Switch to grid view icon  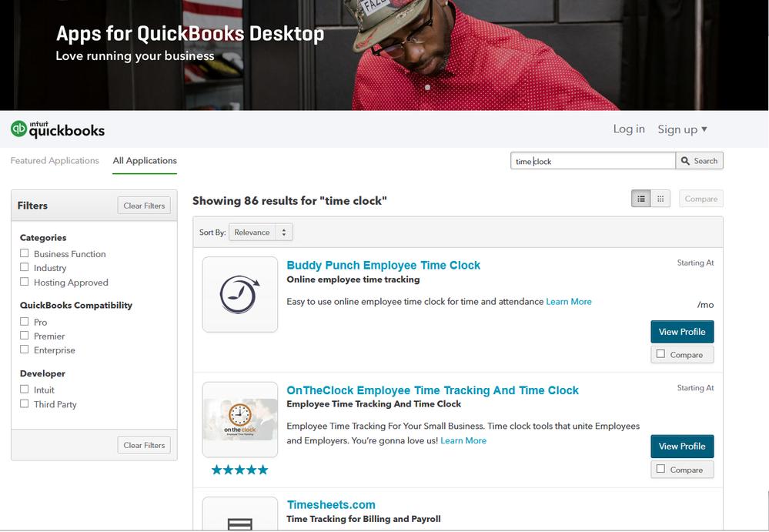point(660,199)
